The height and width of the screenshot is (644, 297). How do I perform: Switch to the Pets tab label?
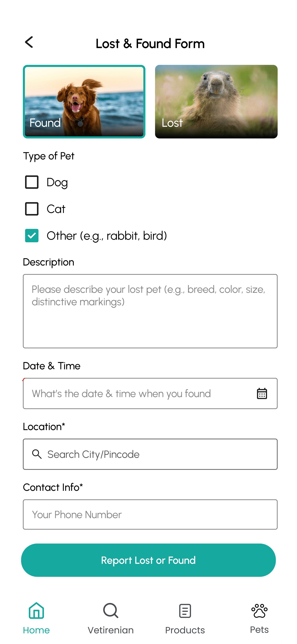coord(259,629)
